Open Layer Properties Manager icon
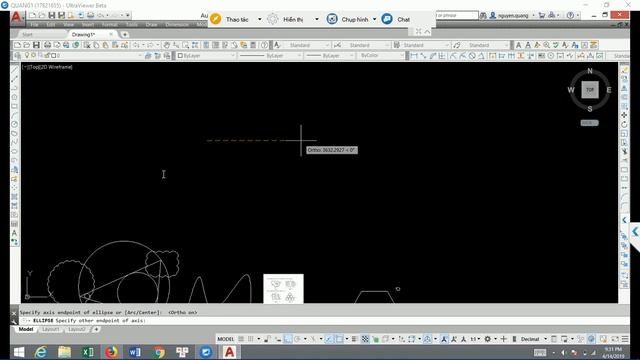 pos(17,56)
